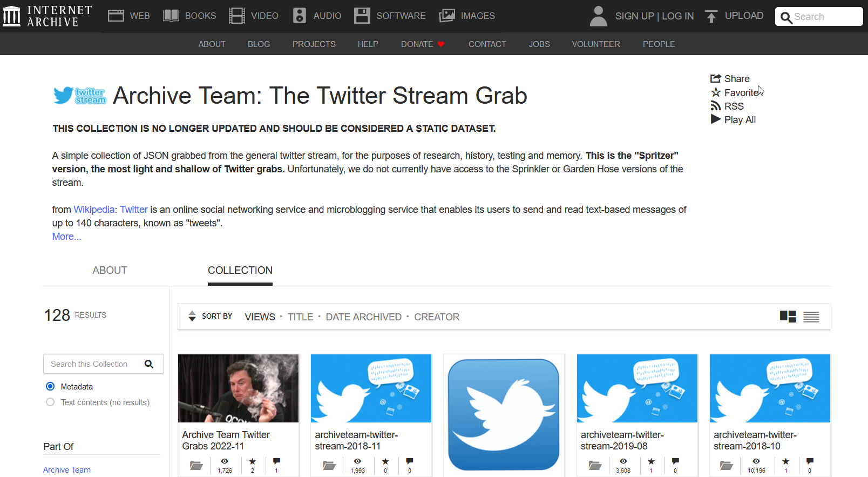Click the magnifier icon in top search box
Screen dimensions: 868x477
(x=786, y=17)
